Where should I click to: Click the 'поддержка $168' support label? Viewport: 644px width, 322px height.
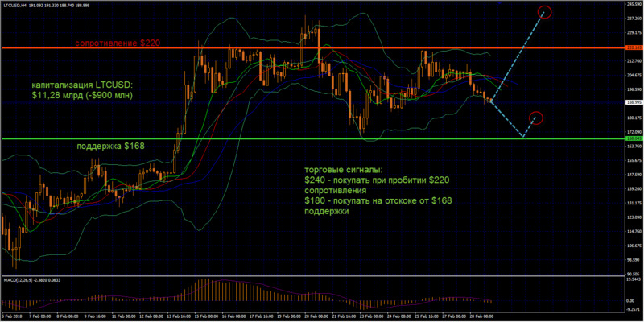point(110,146)
